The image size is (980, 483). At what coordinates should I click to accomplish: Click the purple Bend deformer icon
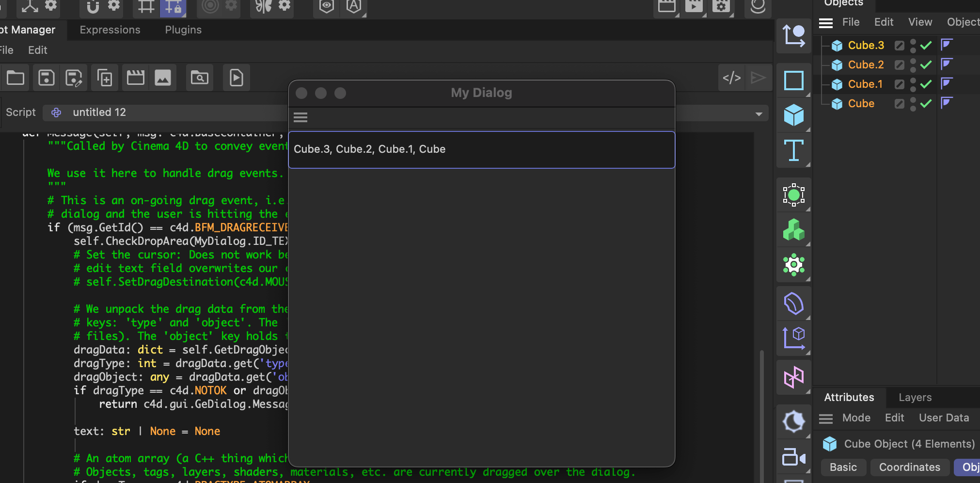794,304
